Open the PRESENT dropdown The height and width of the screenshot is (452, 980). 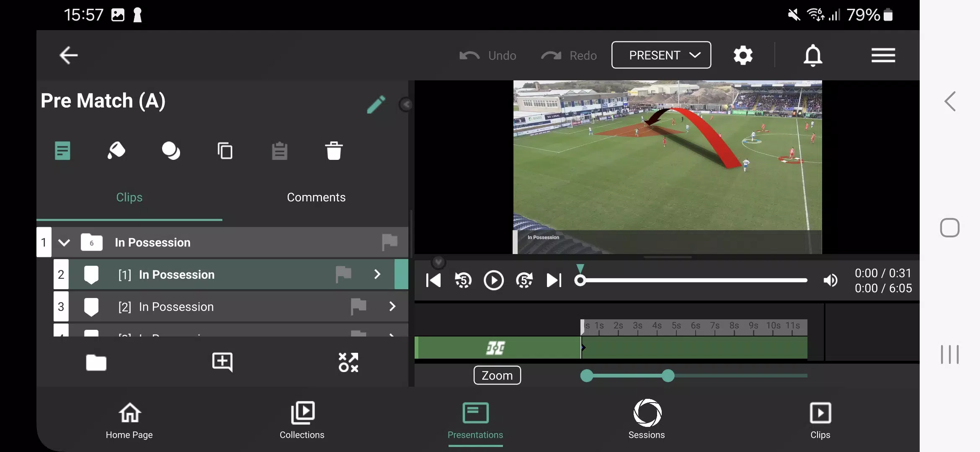(661, 55)
